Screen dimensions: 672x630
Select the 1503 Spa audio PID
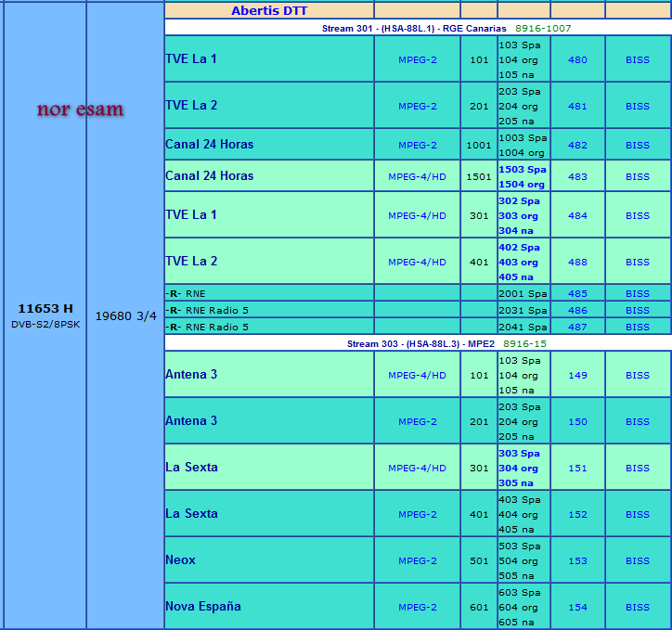tap(523, 170)
